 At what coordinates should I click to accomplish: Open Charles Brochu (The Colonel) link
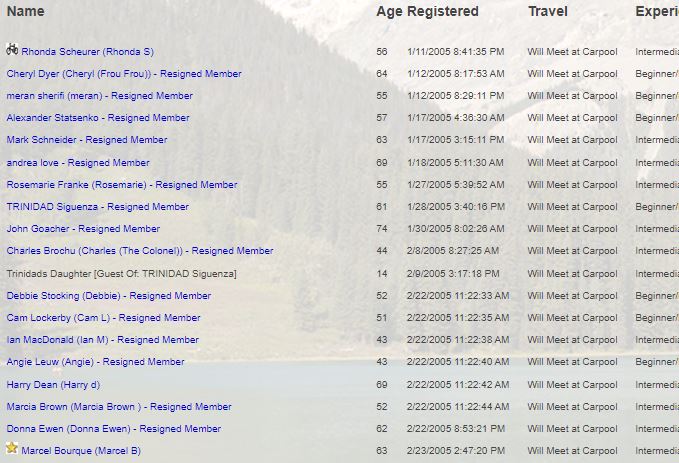point(140,251)
